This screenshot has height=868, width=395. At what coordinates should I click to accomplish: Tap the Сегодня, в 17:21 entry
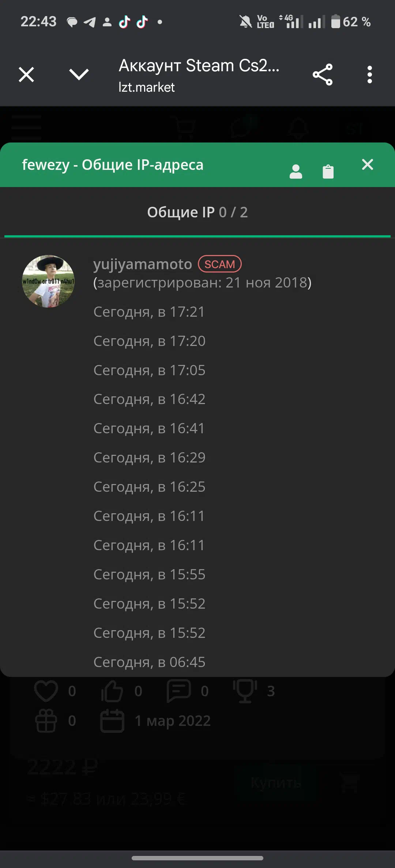(149, 312)
